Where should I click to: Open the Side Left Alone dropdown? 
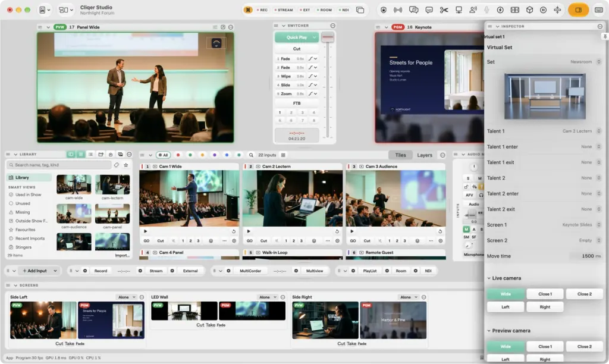click(127, 297)
